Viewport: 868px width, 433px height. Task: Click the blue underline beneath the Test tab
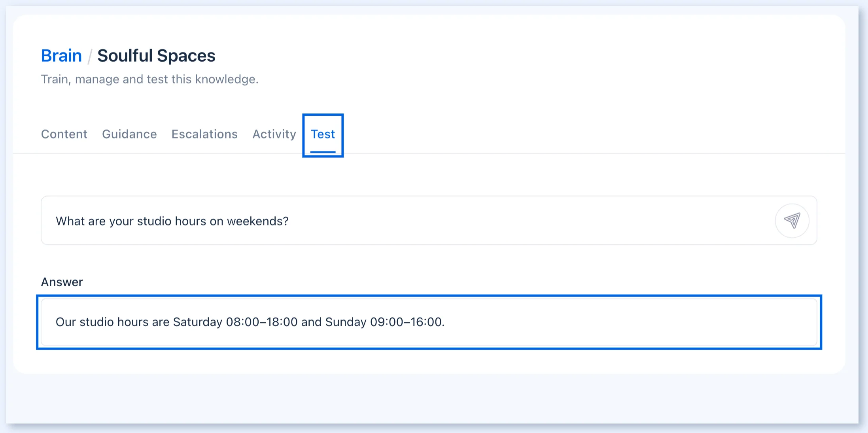pos(323,152)
